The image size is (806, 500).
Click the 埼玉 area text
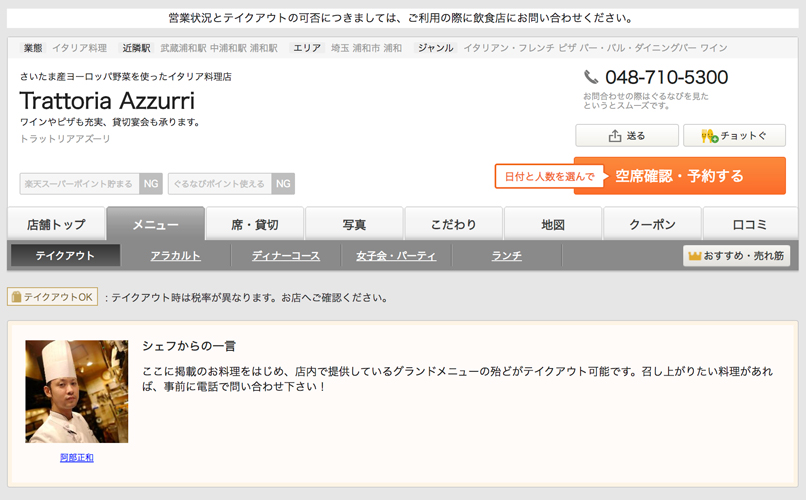tap(340, 48)
